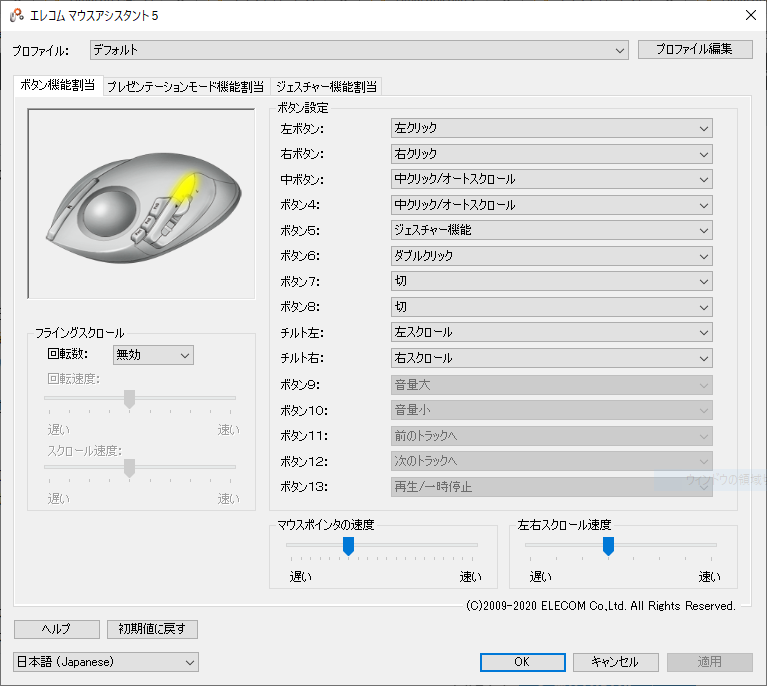The image size is (767, 686).
Task: Click the マウスポインタの速度 slider handle
Action: pyautogui.click(x=348, y=546)
